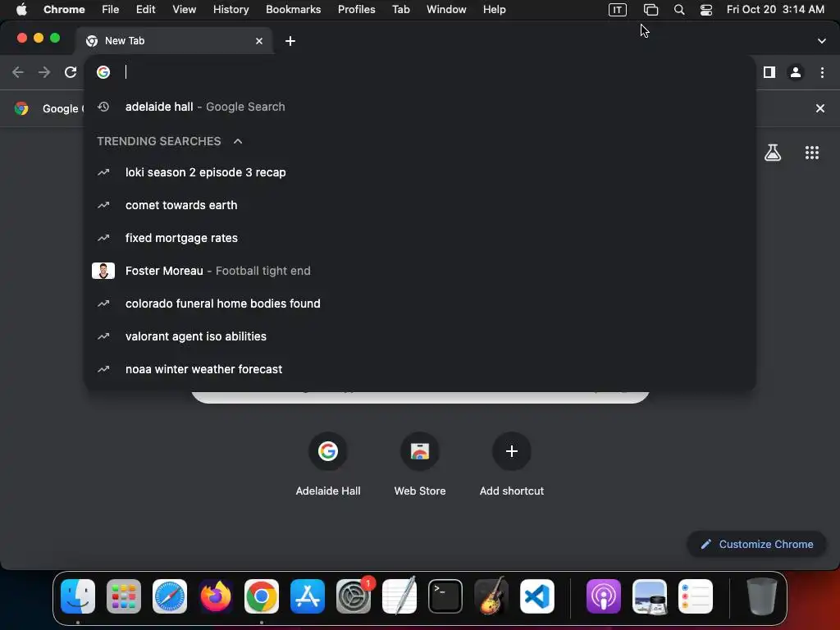Click the Stage Manager menu bar icon
Image resolution: width=840 pixels, height=630 pixels.
coord(651,10)
